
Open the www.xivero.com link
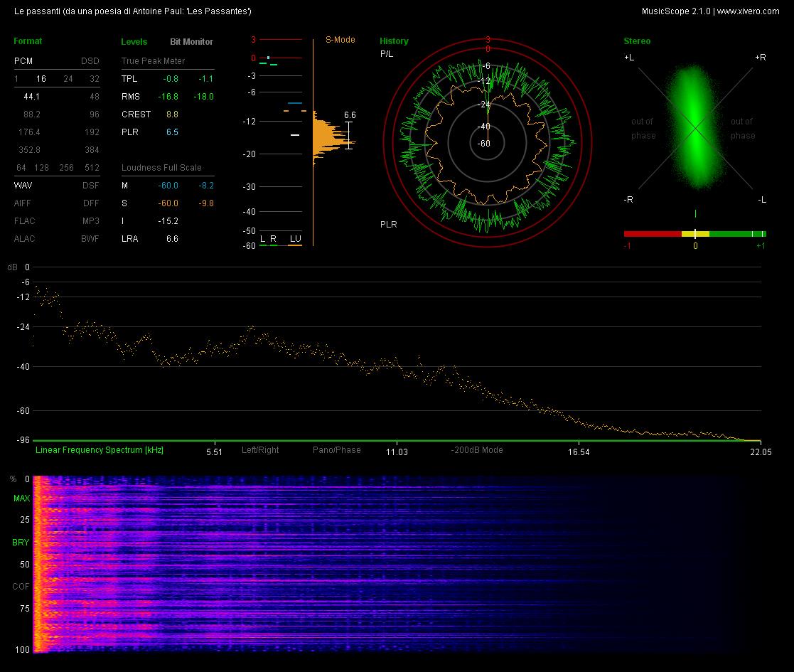(748, 11)
